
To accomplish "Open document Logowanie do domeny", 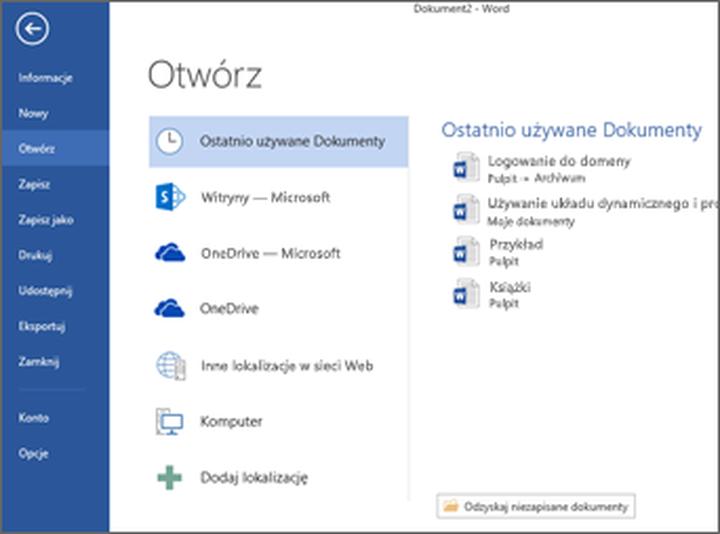I will point(559,161).
